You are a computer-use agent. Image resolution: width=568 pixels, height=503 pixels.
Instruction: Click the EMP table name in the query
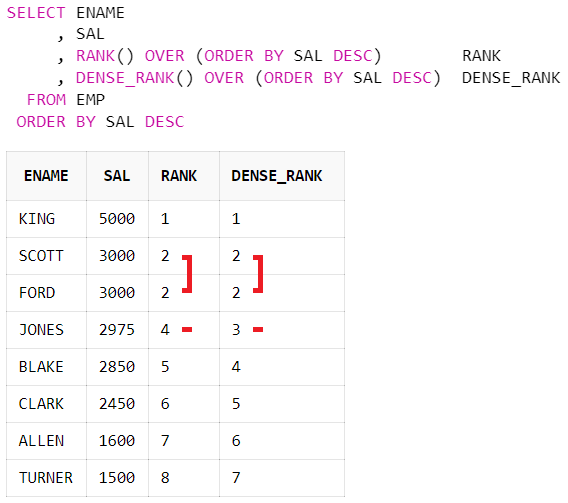click(91, 100)
